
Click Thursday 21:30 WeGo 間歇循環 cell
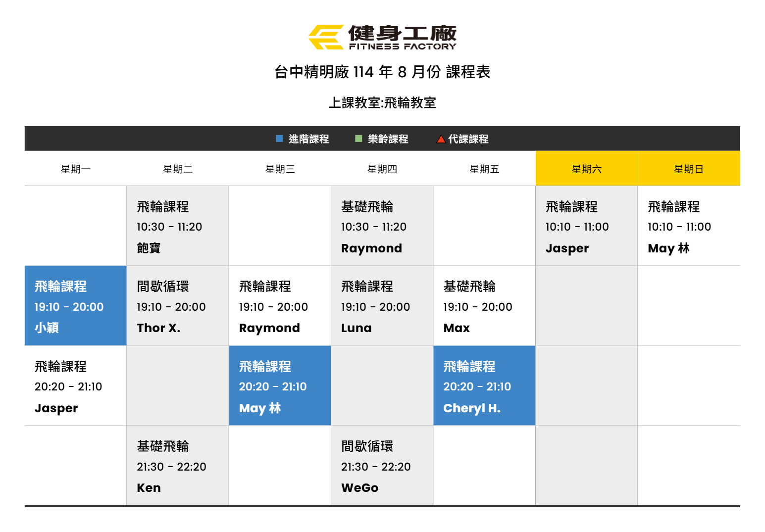382,466
